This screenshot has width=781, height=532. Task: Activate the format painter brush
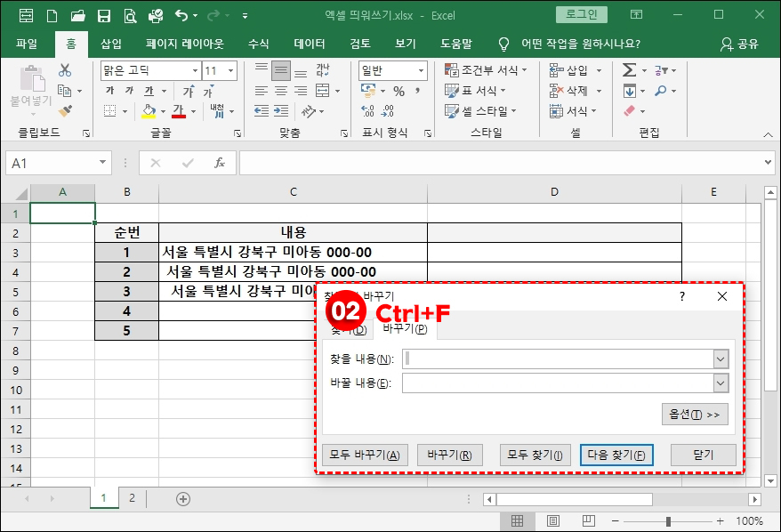click(x=65, y=110)
